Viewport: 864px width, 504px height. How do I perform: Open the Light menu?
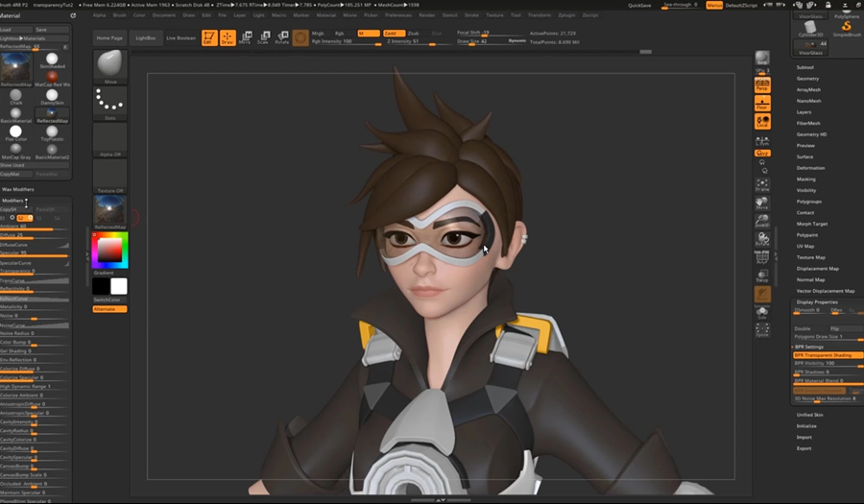[258, 15]
